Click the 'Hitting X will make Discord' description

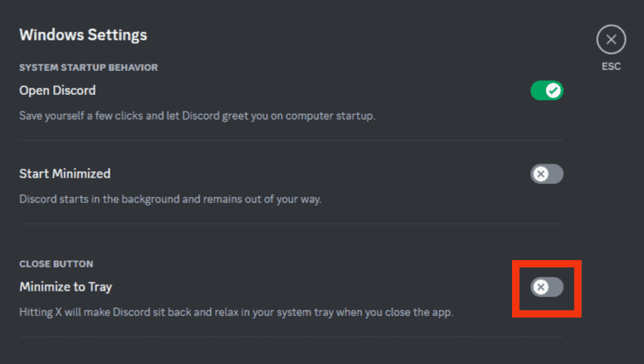click(236, 312)
